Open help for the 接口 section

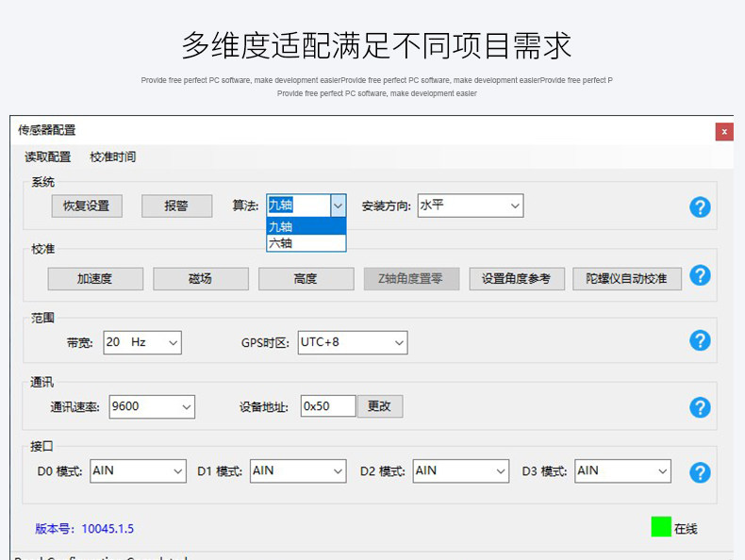700,472
